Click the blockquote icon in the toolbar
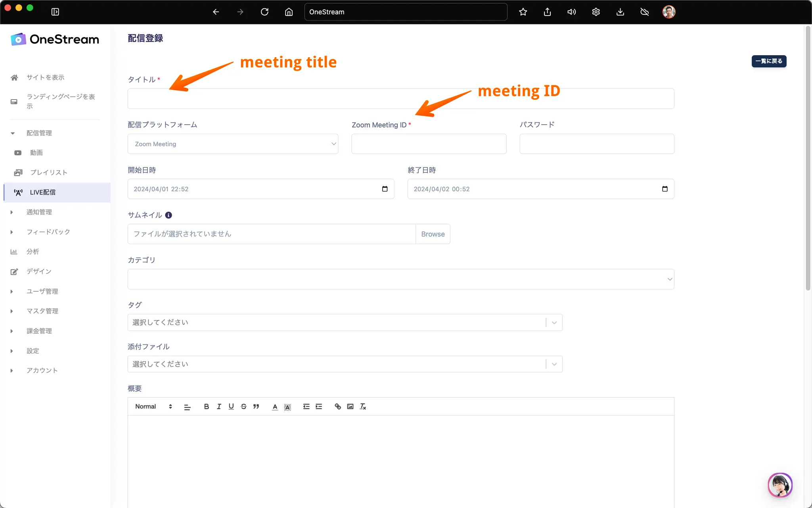The image size is (812, 508). [x=256, y=406]
